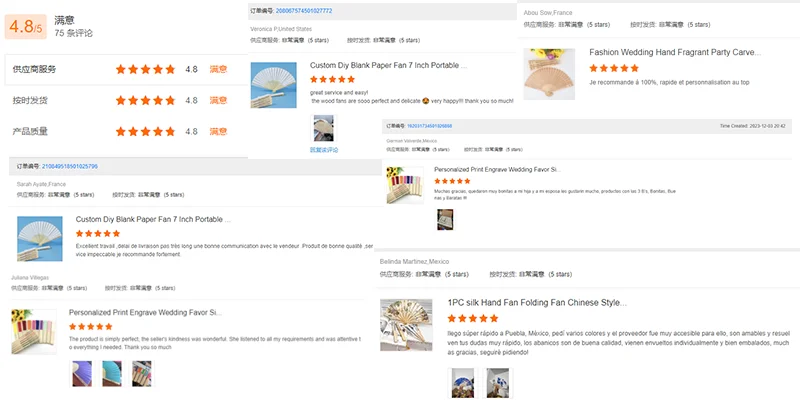This screenshot has height=400, width=800.
Task: Click the star rating beside 供应商服务
Action: pos(145,70)
